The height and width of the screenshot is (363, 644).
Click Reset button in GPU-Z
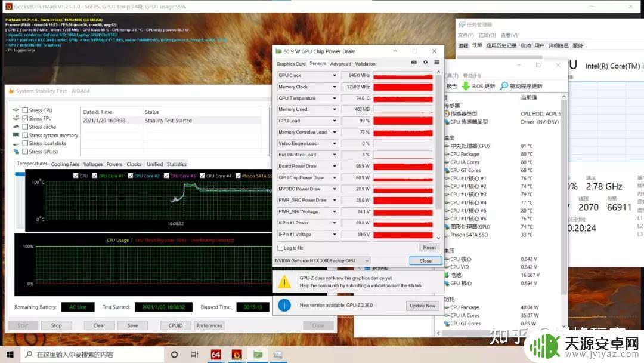point(429,248)
